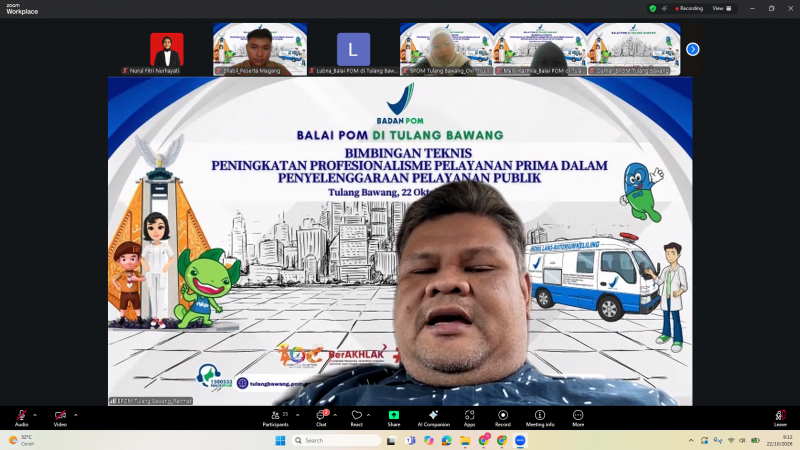
Task: Expand the arrow beside Participants
Action: tap(297, 415)
